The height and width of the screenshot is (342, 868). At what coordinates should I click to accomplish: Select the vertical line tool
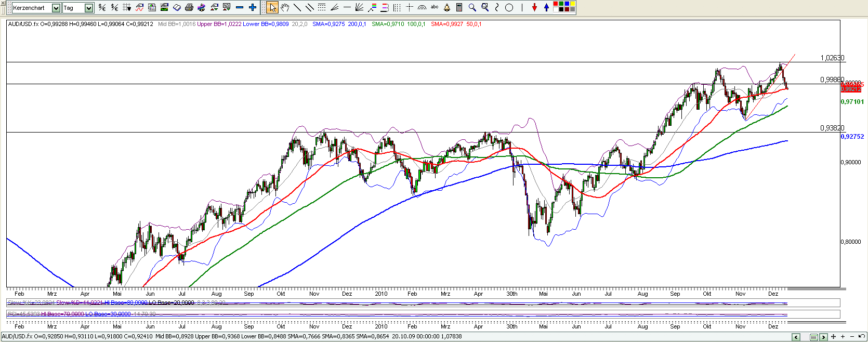[522, 7]
